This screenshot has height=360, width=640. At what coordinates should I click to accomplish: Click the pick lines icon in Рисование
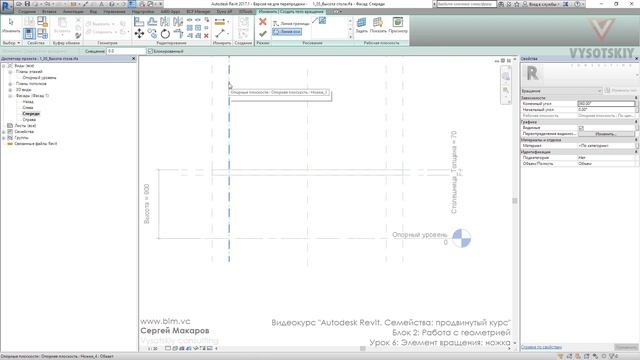pyautogui.click(x=322, y=20)
